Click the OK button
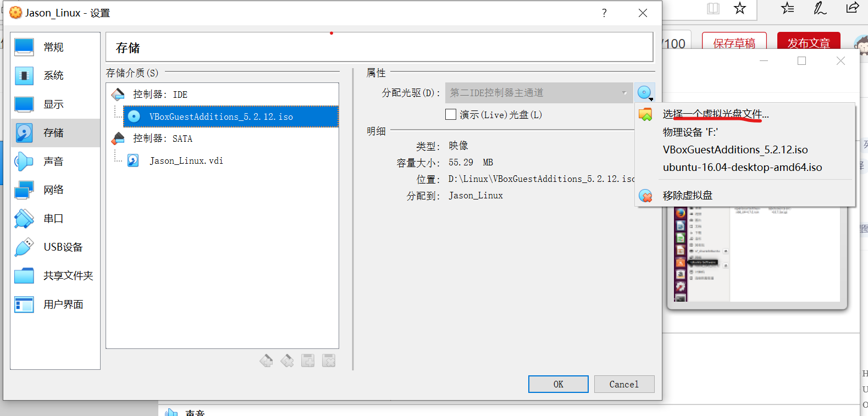 559,384
